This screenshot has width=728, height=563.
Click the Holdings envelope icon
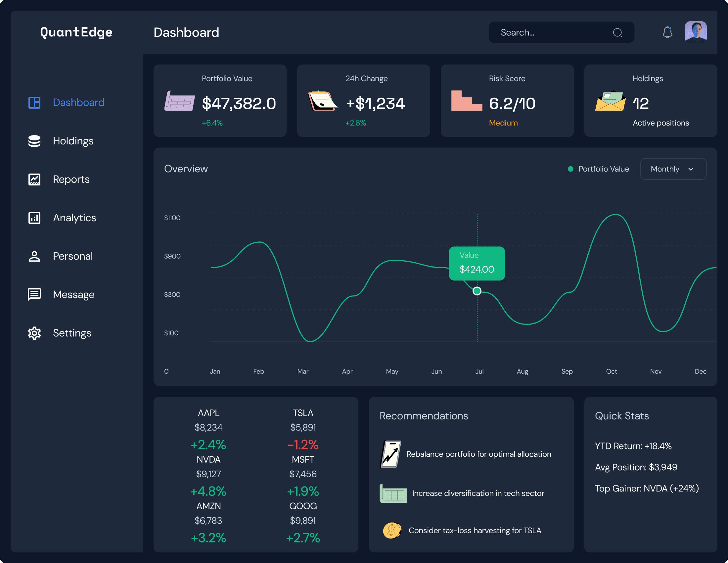coord(610,101)
